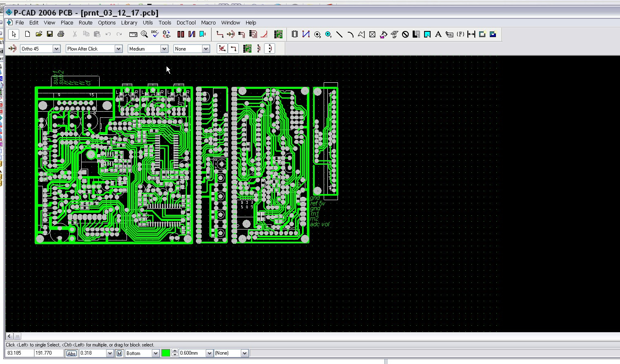Click the horizontal scrollbar left arrow
Image resolution: width=620 pixels, height=364 pixels.
(9, 336)
